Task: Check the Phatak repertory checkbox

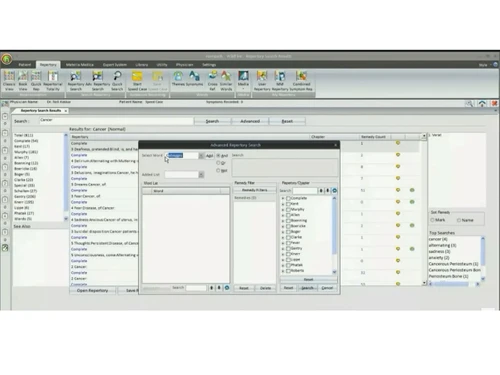Action: 288,265
